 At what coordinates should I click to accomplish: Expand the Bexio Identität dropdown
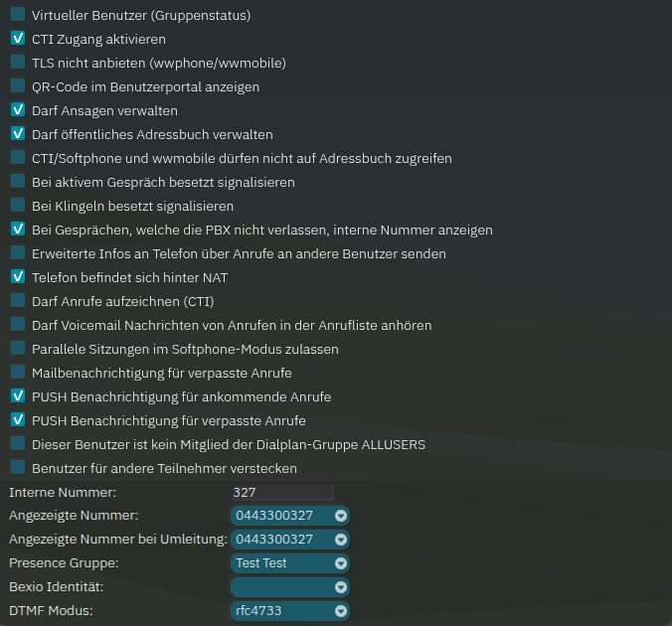pyautogui.click(x=289, y=587)
